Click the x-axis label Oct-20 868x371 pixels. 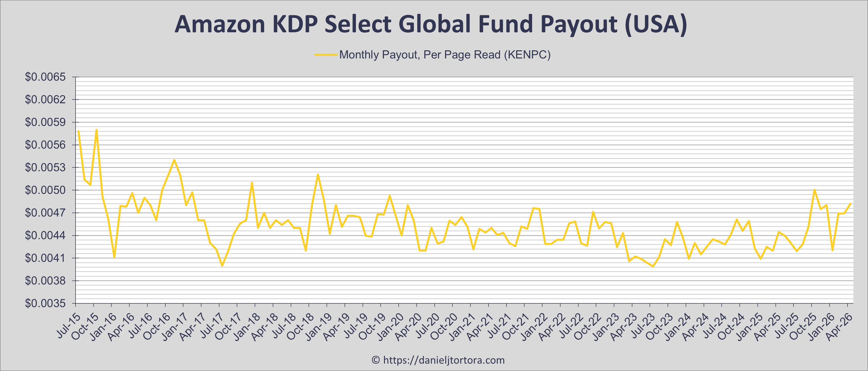[x=444, y=327]
